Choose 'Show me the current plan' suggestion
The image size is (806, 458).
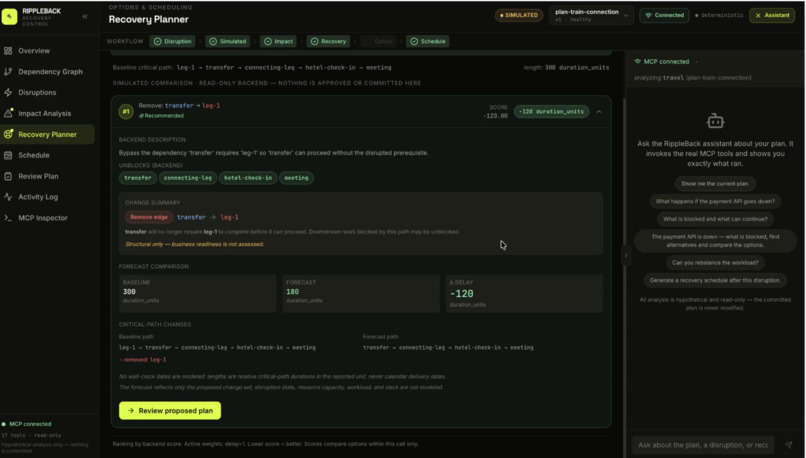tap(715, 184)
